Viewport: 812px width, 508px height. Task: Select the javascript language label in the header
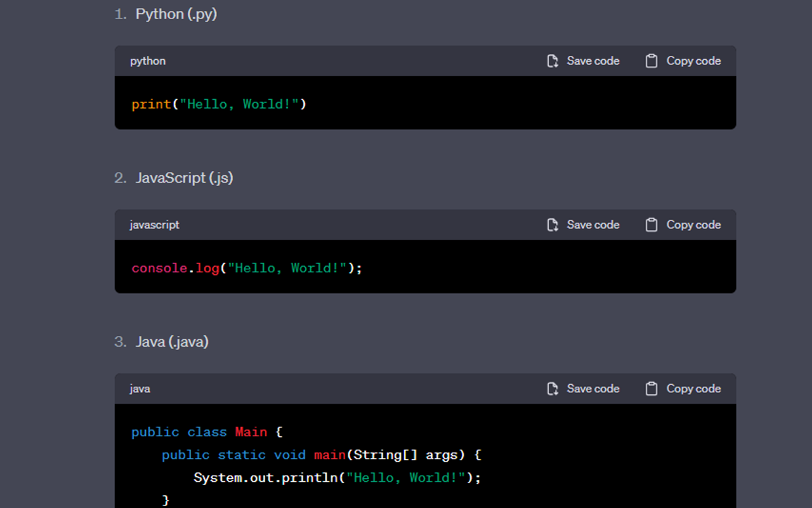pos(154,224)
